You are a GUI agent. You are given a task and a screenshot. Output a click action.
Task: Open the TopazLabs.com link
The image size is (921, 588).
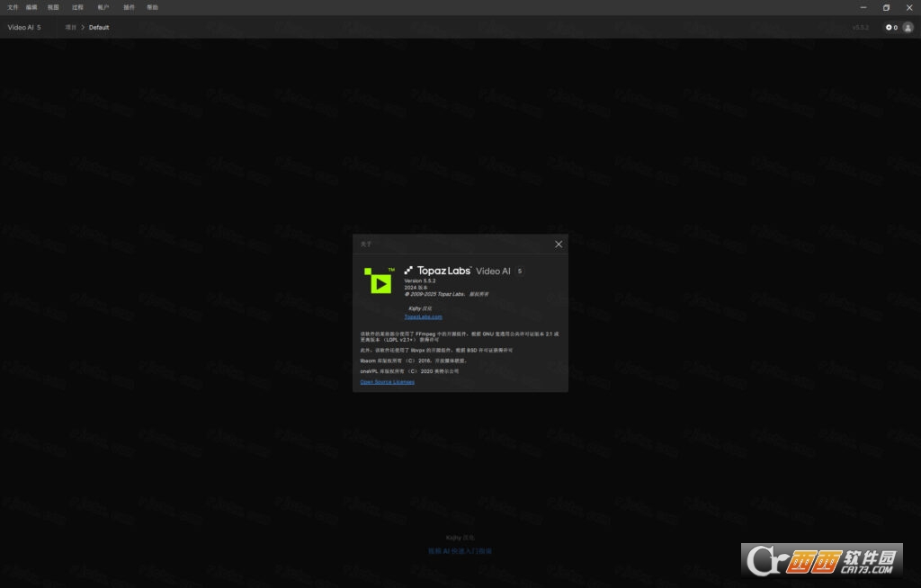point(423,316)
